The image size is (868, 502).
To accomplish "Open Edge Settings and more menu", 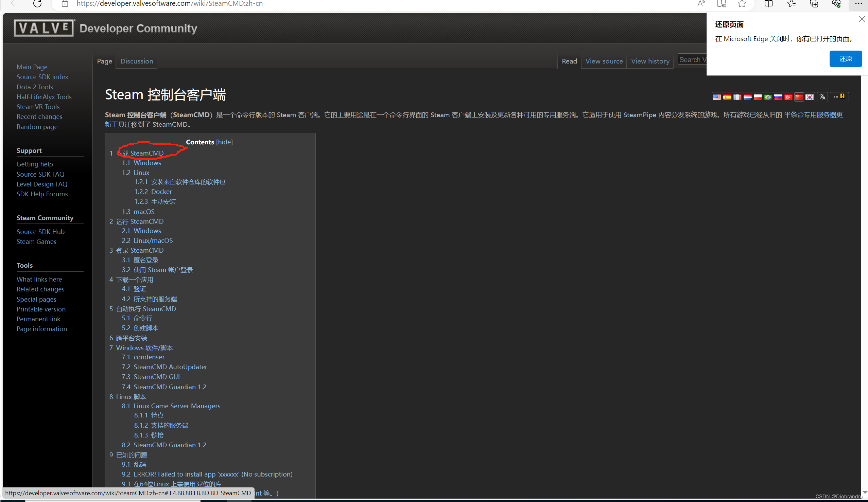I will (858, 4).
